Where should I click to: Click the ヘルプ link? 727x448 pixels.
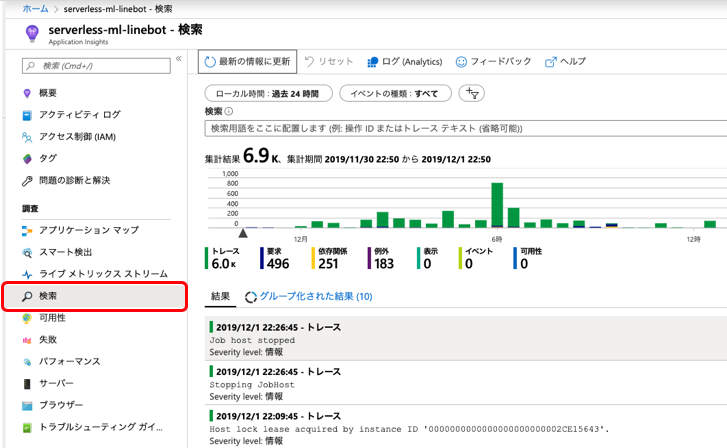click(566, 61)
